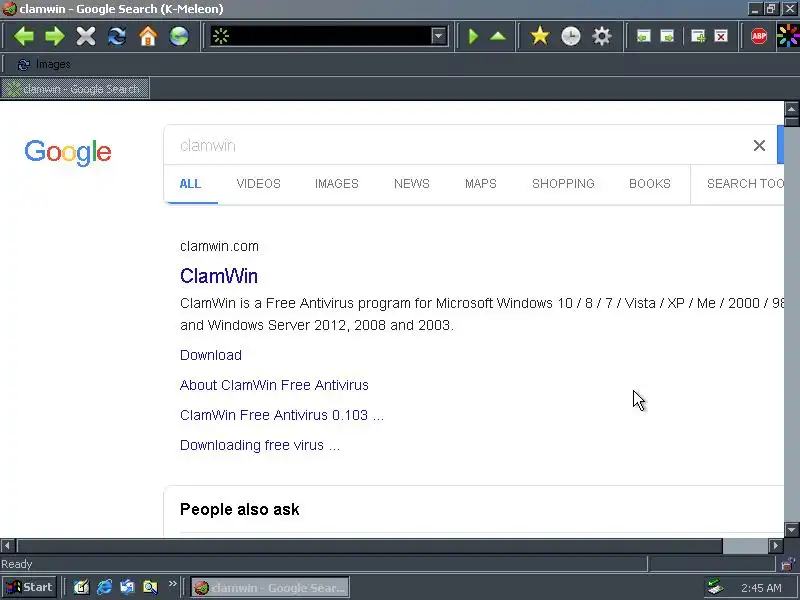Image resolution: width=800 pixels, height=600 pixels.
Task: Open the Download sitelink
Action: point(211,355)
